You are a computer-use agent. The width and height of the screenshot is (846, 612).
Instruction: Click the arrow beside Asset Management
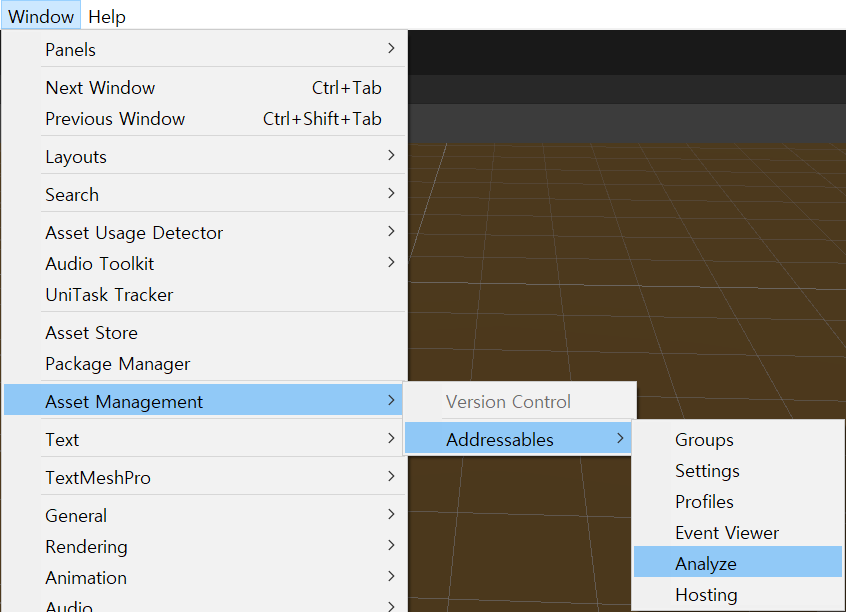[x=392, y=400]
